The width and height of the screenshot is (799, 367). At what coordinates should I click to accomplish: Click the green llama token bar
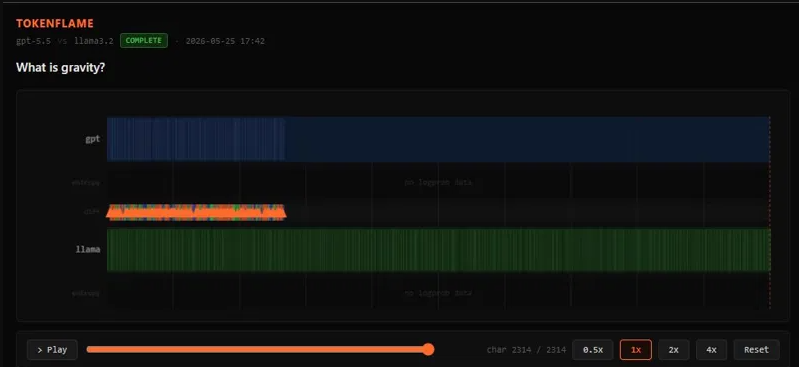[438, 250]
